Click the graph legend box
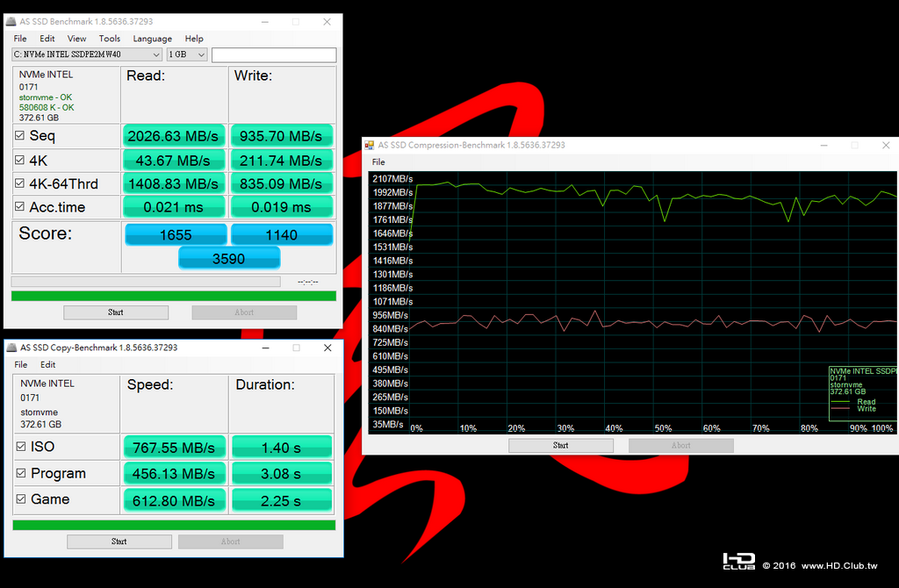Viewport: 899px width, 588px height. click(864, 394)
